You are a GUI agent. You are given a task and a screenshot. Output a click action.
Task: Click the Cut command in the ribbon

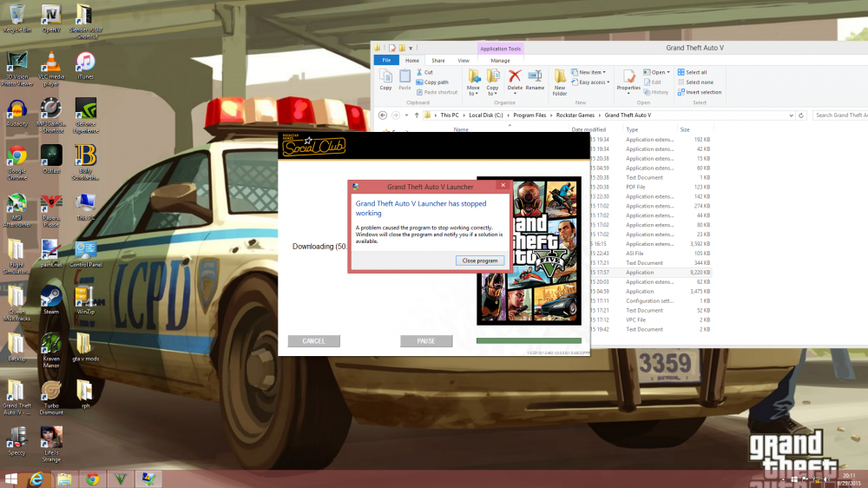point(424,73)
